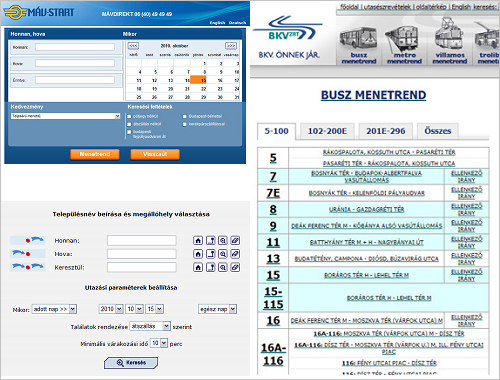This screenshot has width=500, height=380.
Task: Open utasészrevételek in the BKV top menu
Action: [x=387, y=7]
